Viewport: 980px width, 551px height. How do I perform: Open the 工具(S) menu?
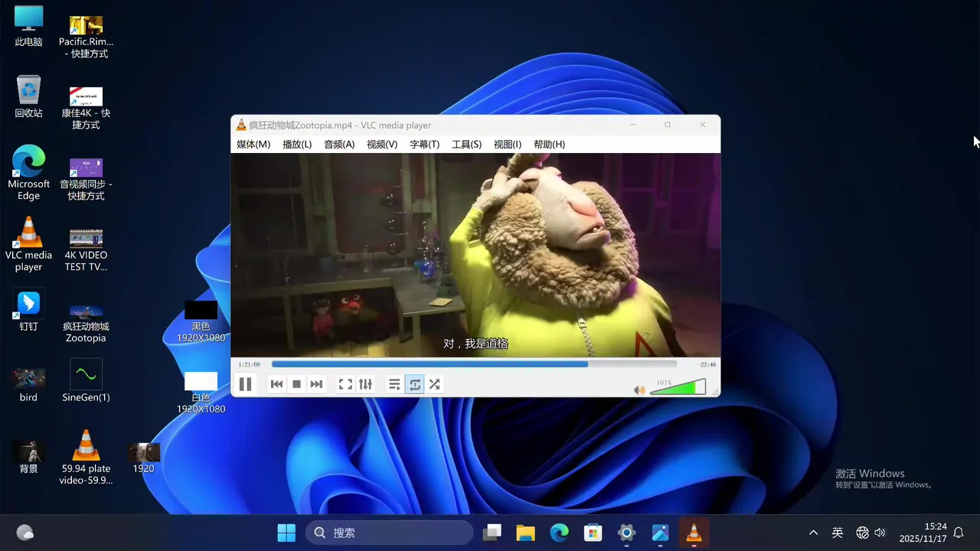pos(466,145)
